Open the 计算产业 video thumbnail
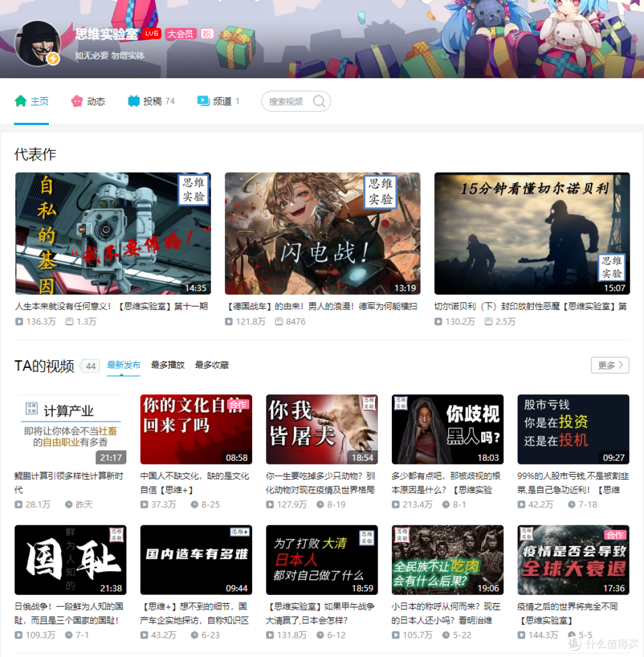The image size is (644, 657). [x=70, y=429]
